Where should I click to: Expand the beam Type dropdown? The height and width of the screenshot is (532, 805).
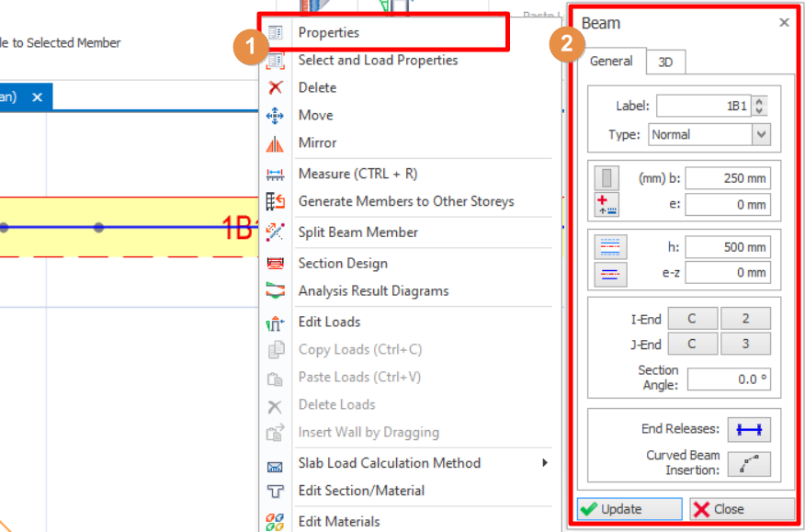[x=761, y=134]
